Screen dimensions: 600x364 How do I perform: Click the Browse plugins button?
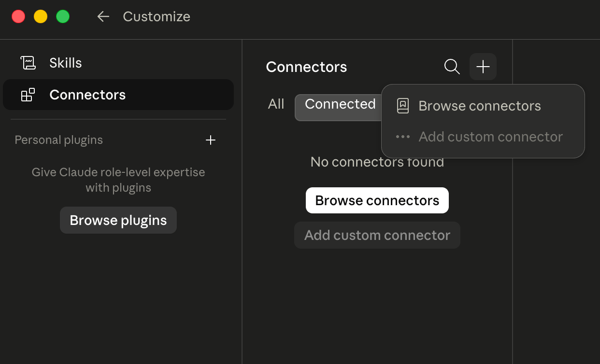118,220
